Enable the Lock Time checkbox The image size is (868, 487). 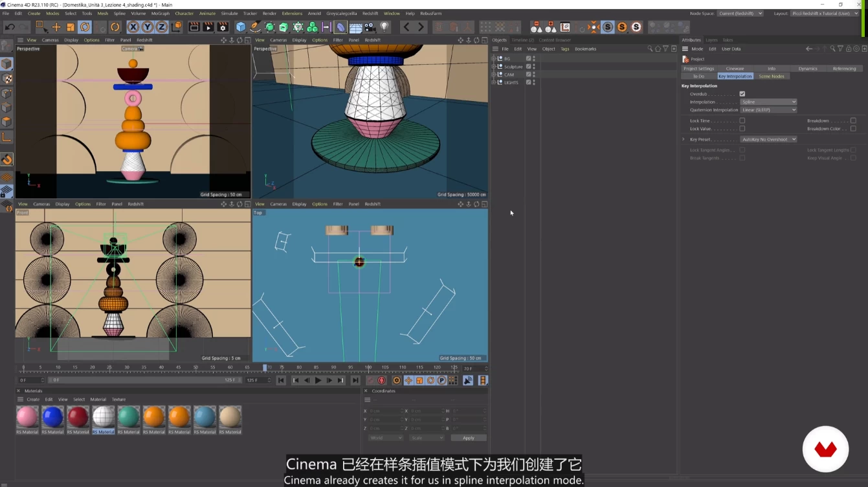pos(742,121)
